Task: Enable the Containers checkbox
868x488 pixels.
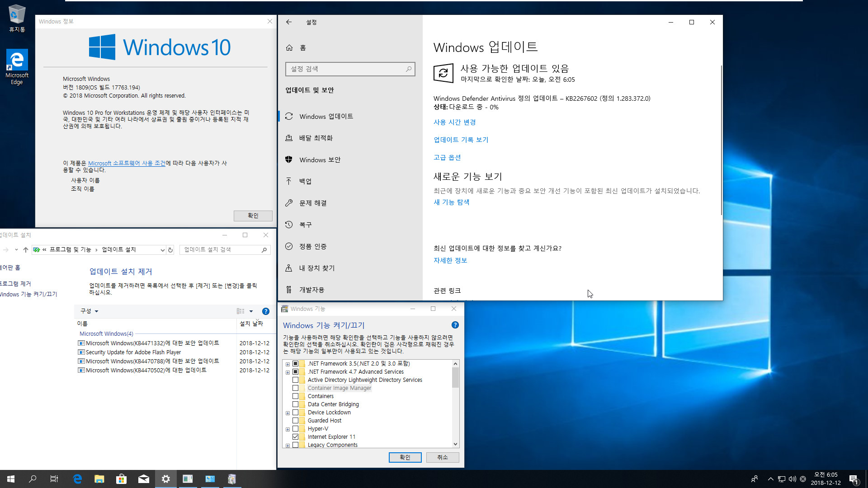Action: [295, 396]
